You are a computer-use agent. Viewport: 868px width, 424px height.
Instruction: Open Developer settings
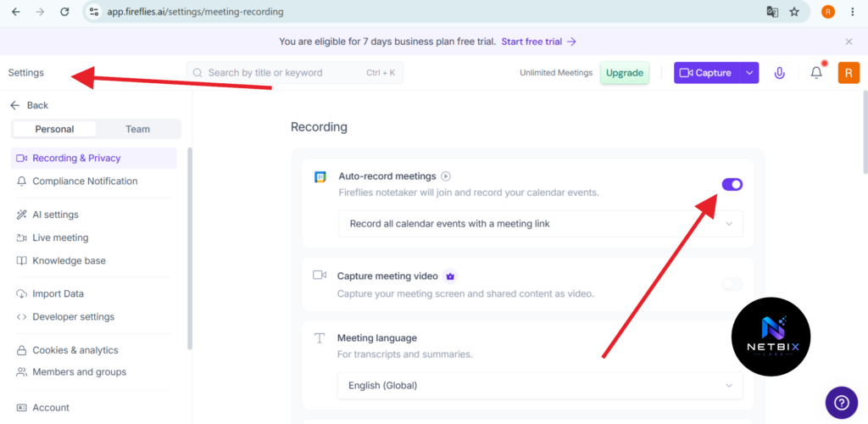[94, 317]
